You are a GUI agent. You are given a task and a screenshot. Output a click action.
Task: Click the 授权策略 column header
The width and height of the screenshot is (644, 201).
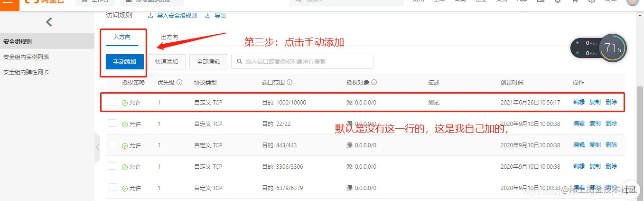[x=133, y=82]
